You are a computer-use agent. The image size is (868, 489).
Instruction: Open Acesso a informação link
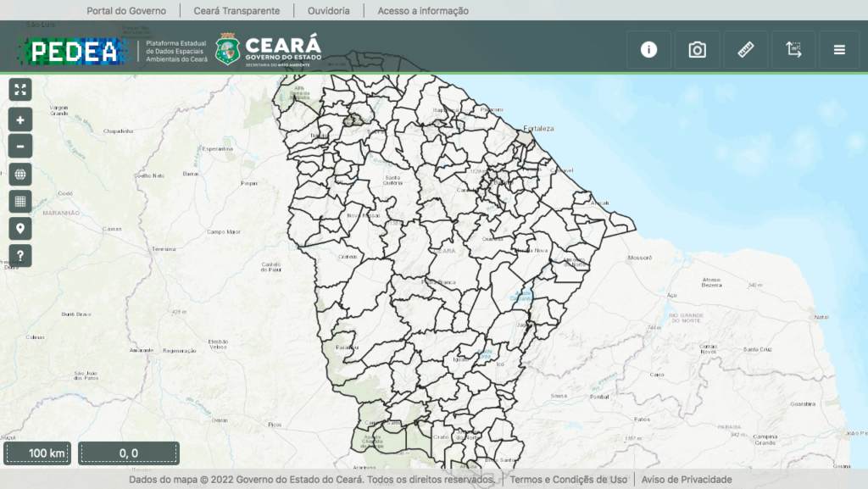click(423, 11)
